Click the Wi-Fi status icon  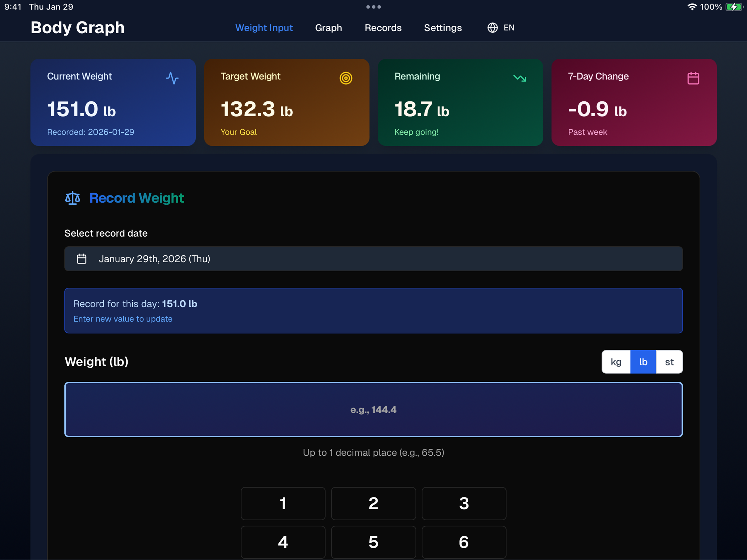[692, 7]
